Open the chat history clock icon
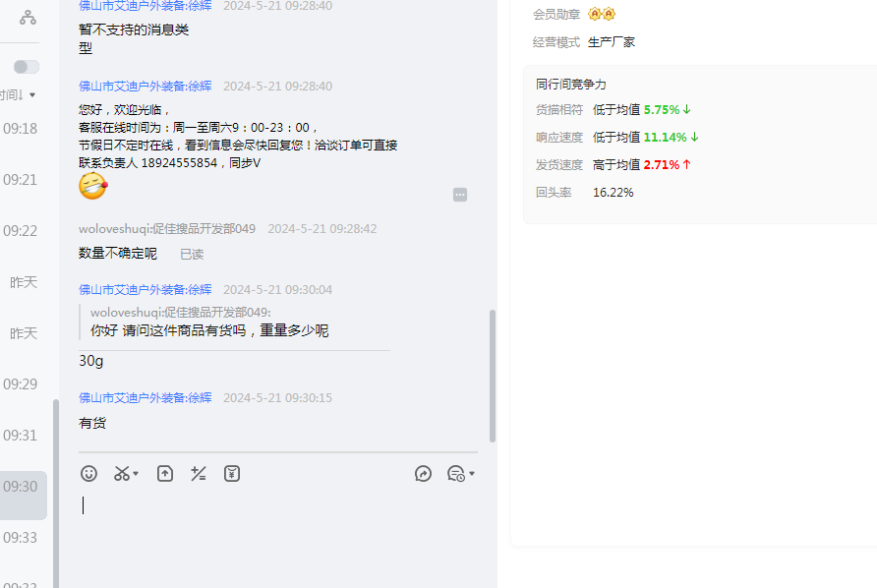Screen dimensions: 877x588 455,474
